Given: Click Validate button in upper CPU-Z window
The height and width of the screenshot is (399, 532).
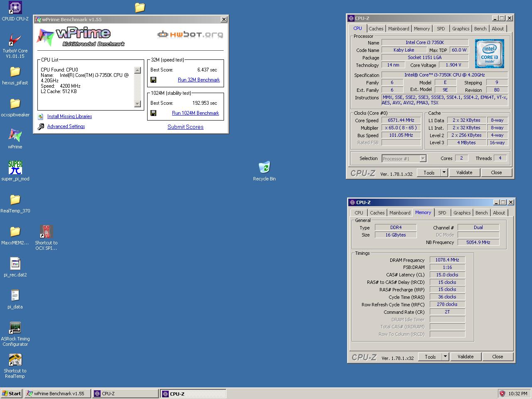Looking at the screenshot, I should pyautogui.click(x=464, y=172).
